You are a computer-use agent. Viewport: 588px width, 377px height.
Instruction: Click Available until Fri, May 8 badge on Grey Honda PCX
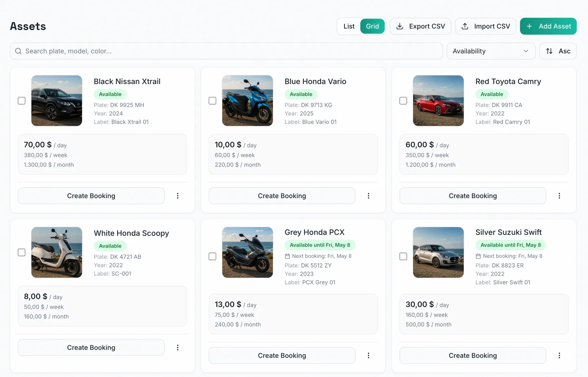(x=320, y=245)
